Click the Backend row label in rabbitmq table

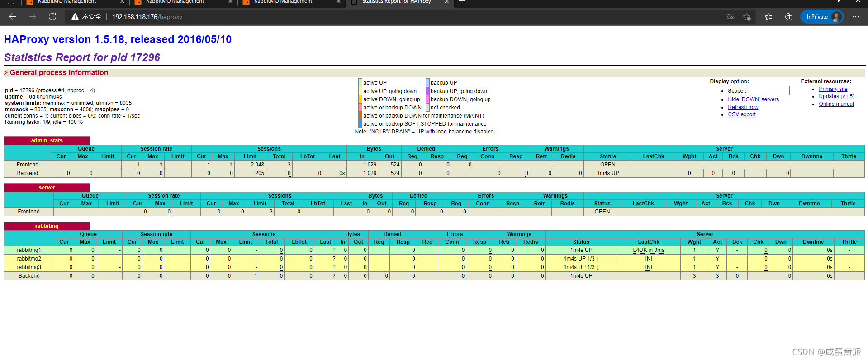(x=29, y=276)
